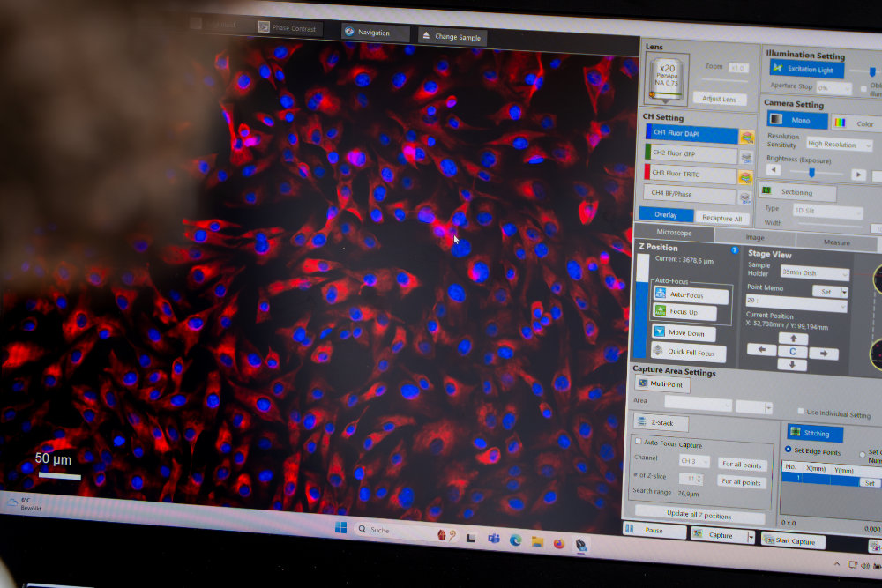This screenshot has width=882, height=588.
Task: Switch to the Image tab
Action: pyautogui.click(x=754, y=237)
